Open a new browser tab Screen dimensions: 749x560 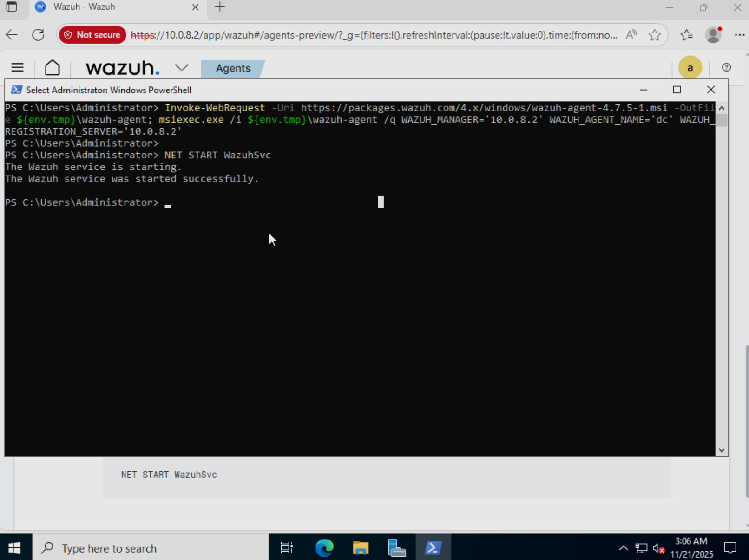coord(220,7)
